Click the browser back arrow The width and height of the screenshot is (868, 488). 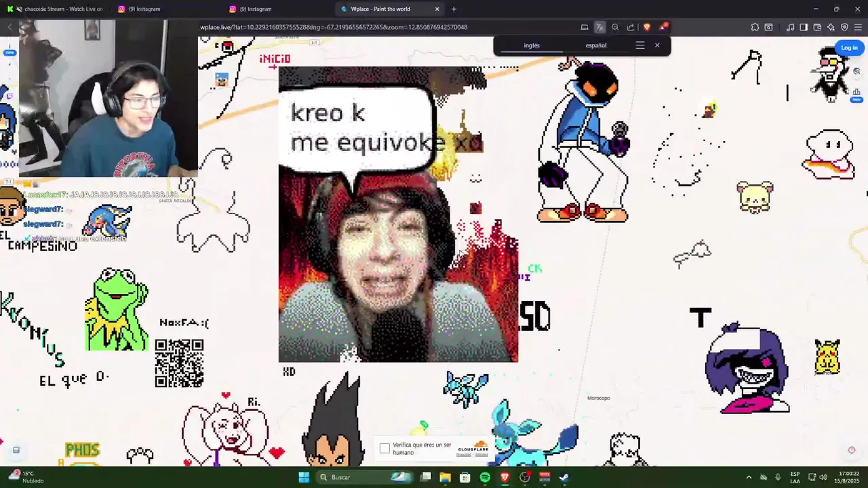[9, 27]
